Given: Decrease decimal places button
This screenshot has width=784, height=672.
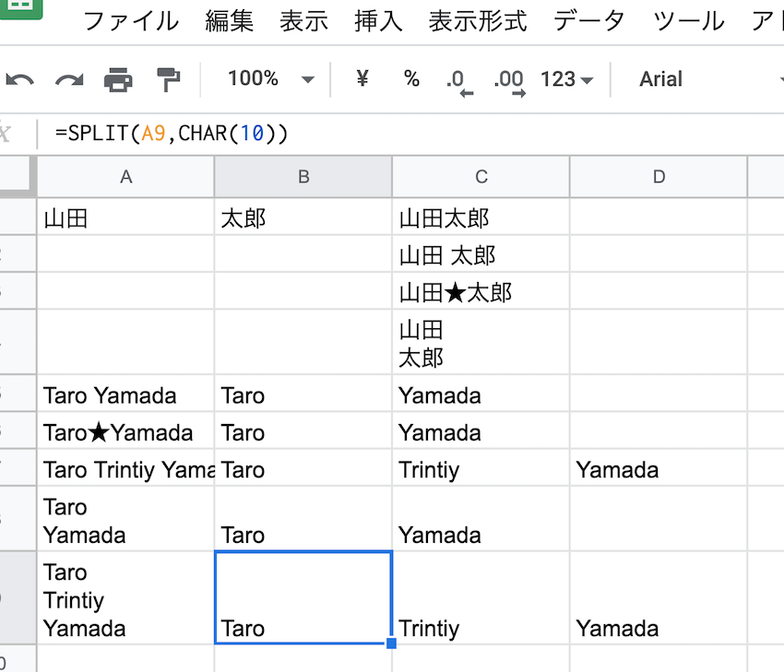Looking at the screenshot, I should pos(458,80).
